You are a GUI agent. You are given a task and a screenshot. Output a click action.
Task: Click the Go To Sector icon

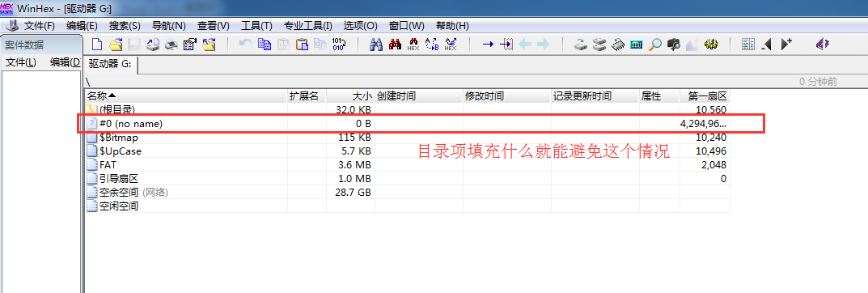point(506,45)
